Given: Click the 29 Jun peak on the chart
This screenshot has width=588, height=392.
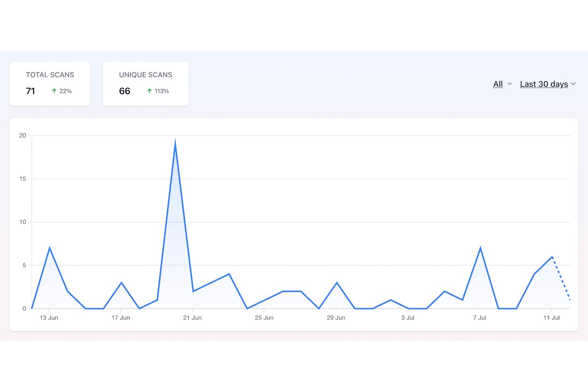Looking at the screenshot, I should [x=337, y=283].
